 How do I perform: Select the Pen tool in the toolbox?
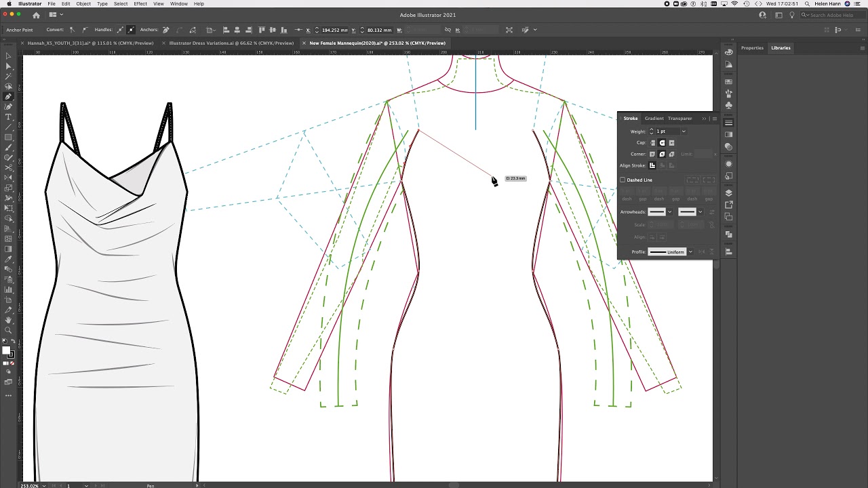coord(8,96)
